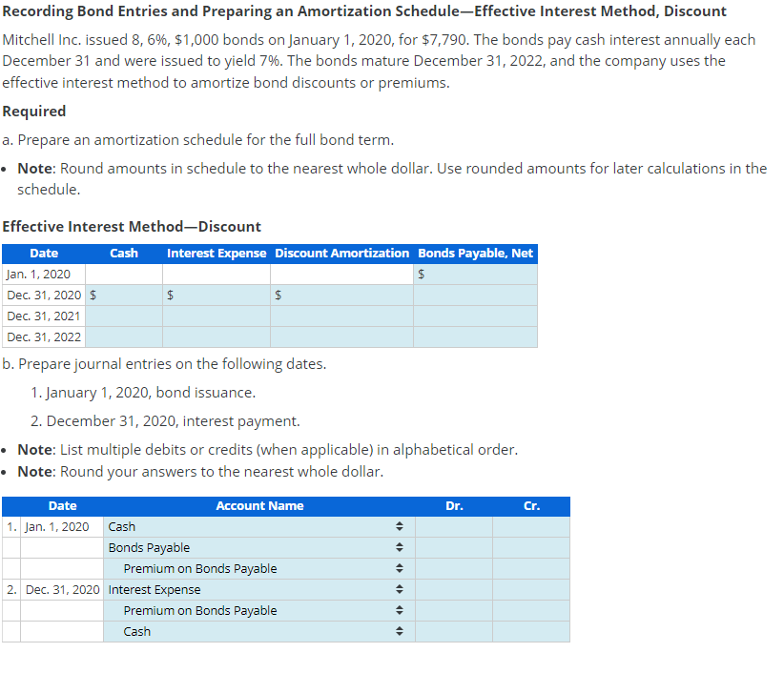This screenshot has width=784, height=673.
Task: Expand the first Premium on Bonds Payable dropdown
Action: 400,568
